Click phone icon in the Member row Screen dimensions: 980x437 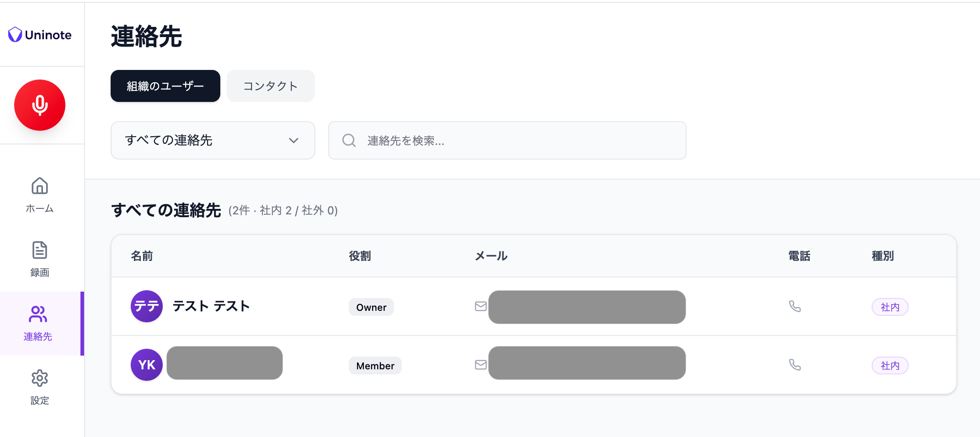tap(795, 365)
